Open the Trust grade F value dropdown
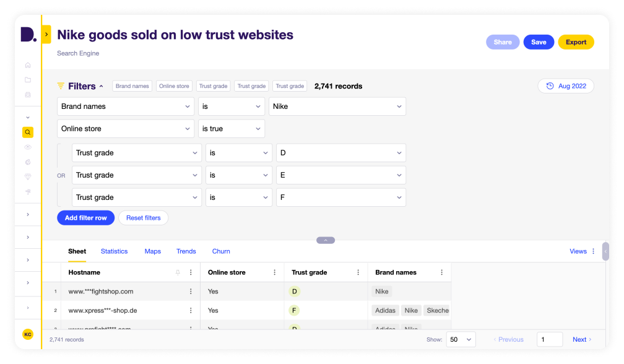The image size is (624, 364). [341, 197]
